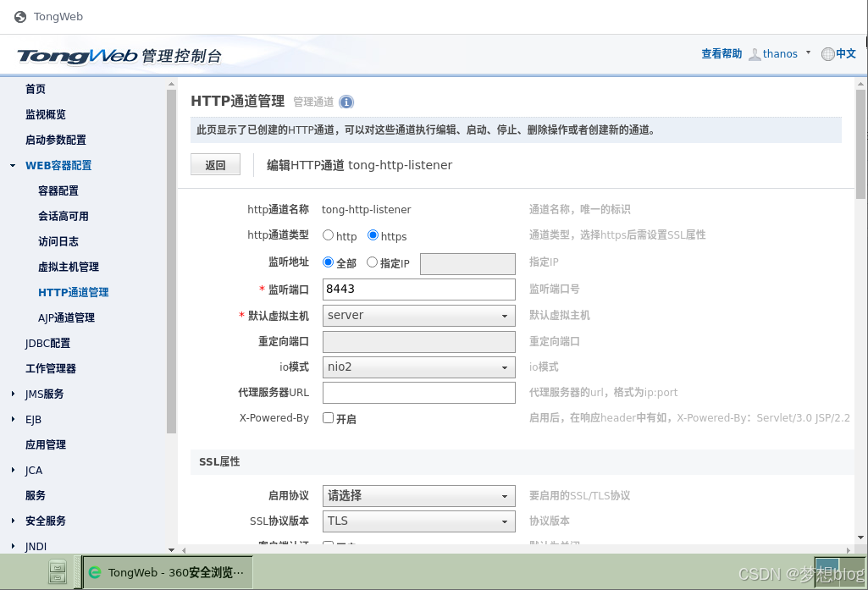The height and width of the screenshot is (590, 868).
Task: Click the 监听端口 input field showing 8443
Action: tap(418, 289)
